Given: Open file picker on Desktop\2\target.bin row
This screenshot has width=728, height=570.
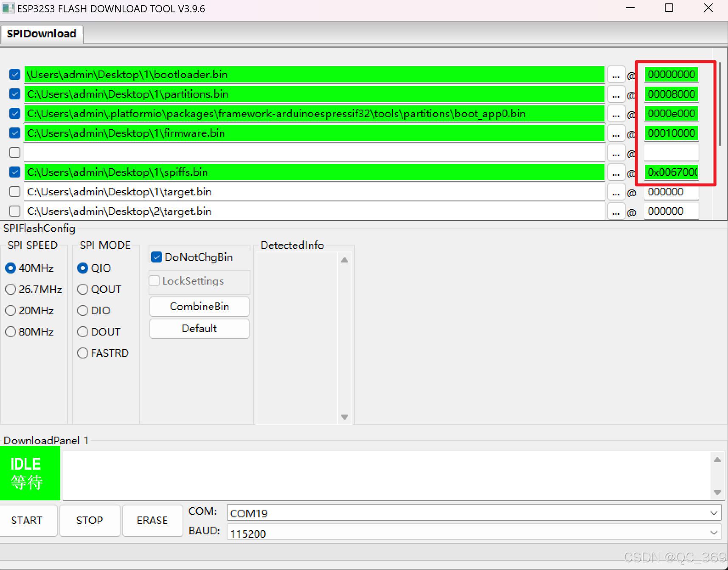Looking at the screenshot, I should coord(616,211).
